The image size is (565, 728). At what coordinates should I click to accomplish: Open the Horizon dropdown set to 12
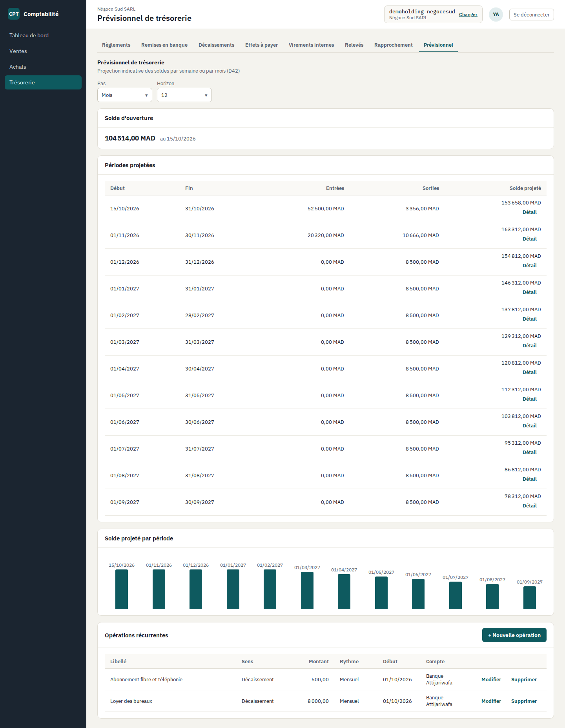(184, 95)
